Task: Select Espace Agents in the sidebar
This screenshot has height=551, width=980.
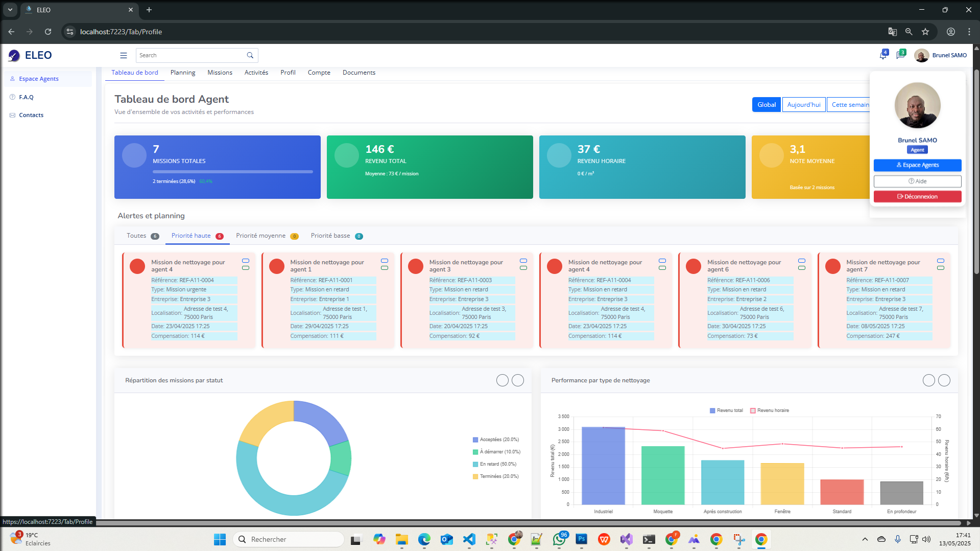Action: pyautogui.click(x=39, y=78)
